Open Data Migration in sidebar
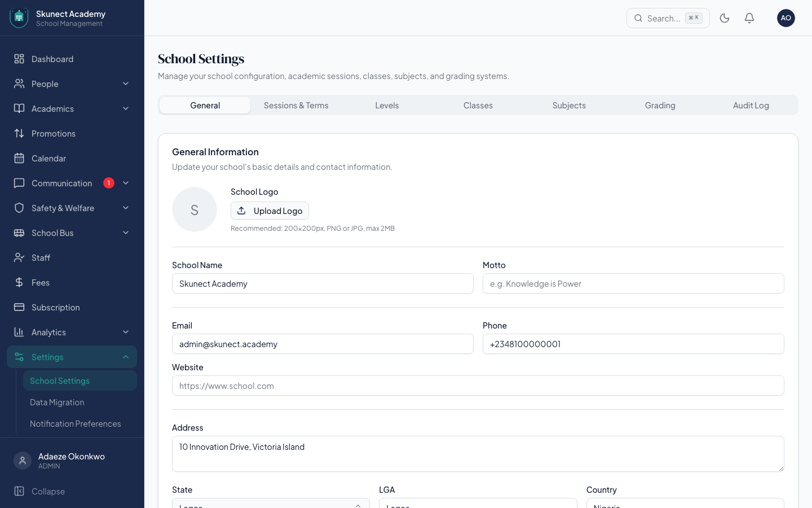This screenshot has height=508, width=812. (80, 402)
